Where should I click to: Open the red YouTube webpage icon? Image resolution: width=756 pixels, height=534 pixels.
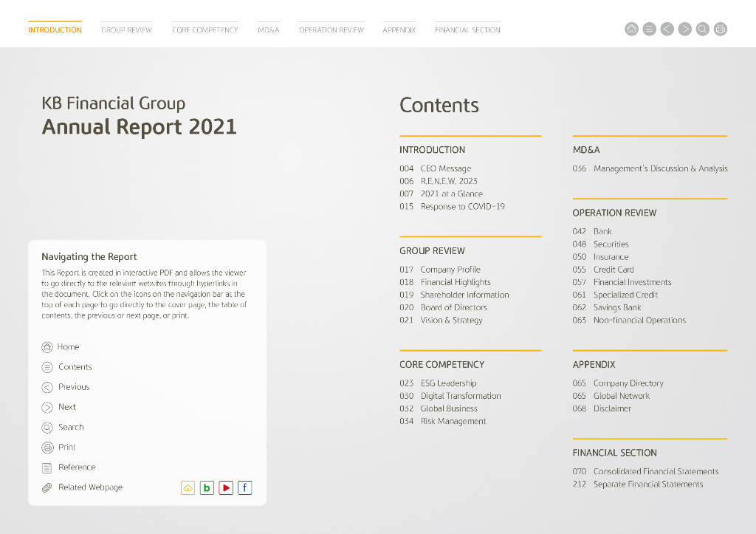point(226,487)
